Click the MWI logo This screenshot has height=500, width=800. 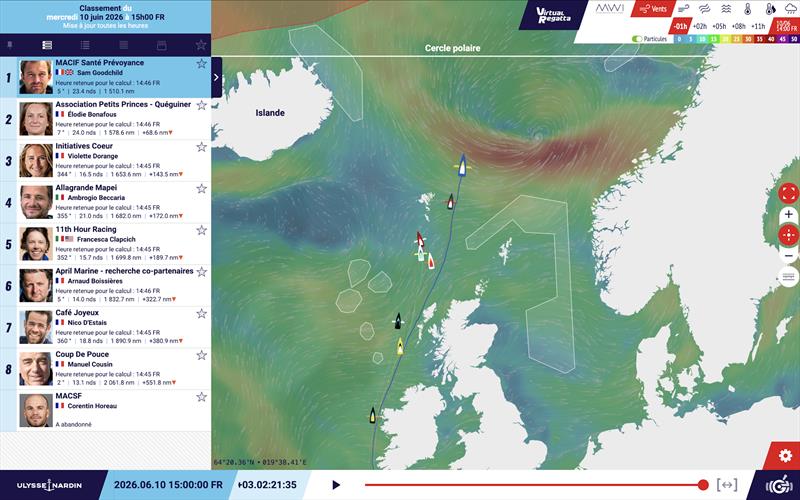610,9
